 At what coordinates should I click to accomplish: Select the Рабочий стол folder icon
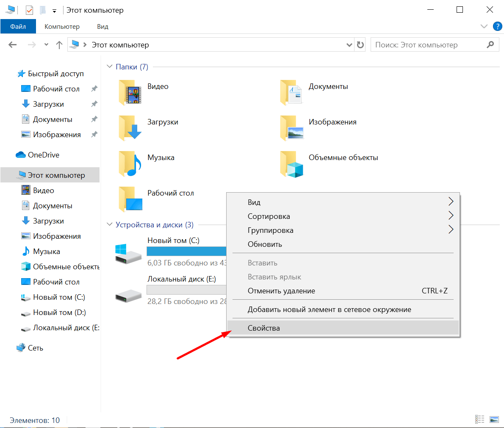[x=130, y=199]
